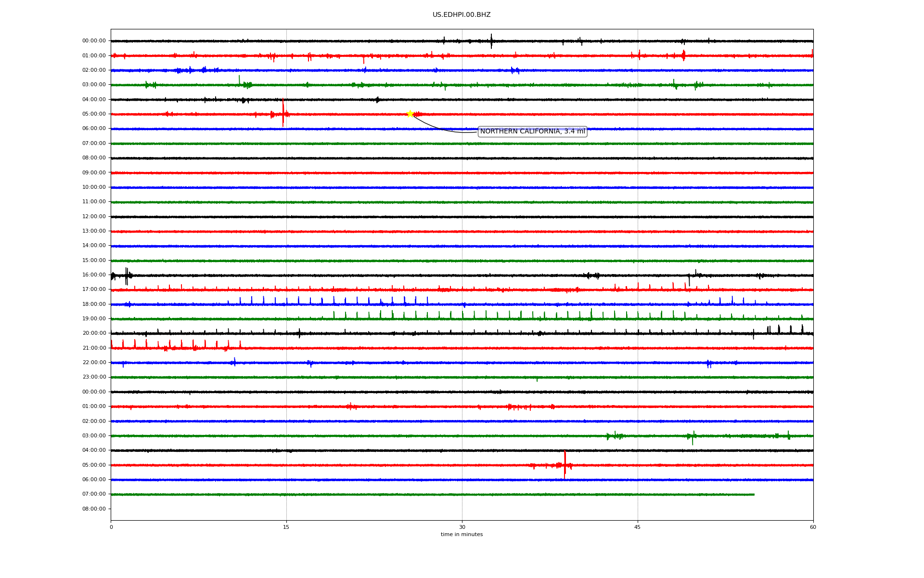924x578 pixels.
Task: Click the x-axis tick label 15
Action: pyautogui.click(x=286, y=527)
